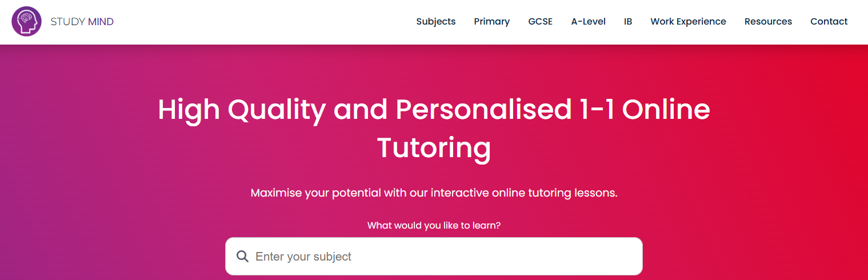Go to the GCSE section
Image resolution: width=868 pixels, height=280 pixels.
click(541, 22)
